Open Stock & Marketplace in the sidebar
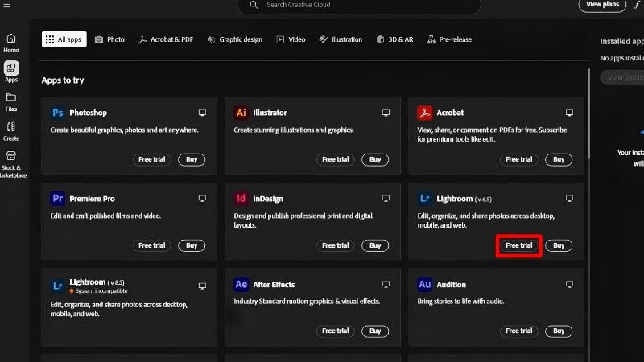The image size is (644, 362). coord(12,164)
